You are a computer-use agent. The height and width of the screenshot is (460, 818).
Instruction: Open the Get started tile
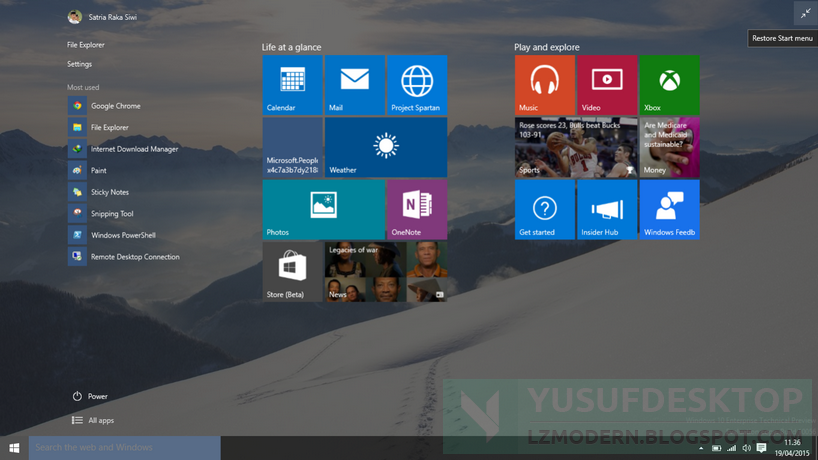tap(545, 210)
